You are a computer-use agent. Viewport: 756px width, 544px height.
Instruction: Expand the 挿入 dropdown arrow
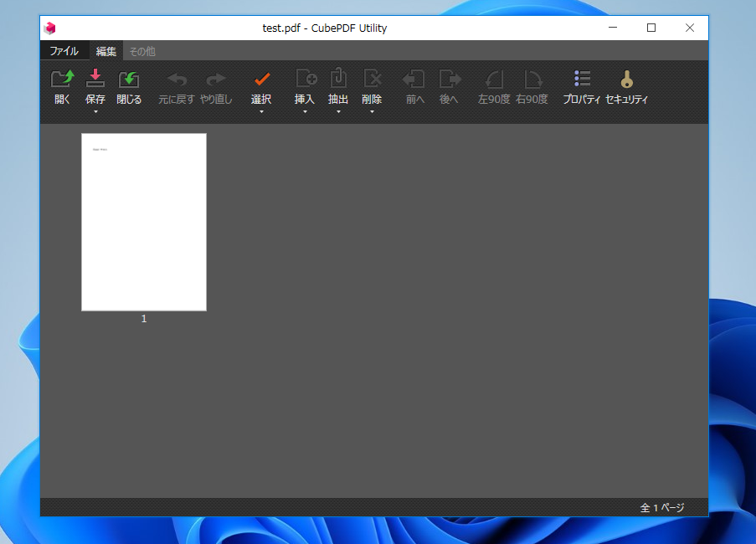click(x=305, y=112)
